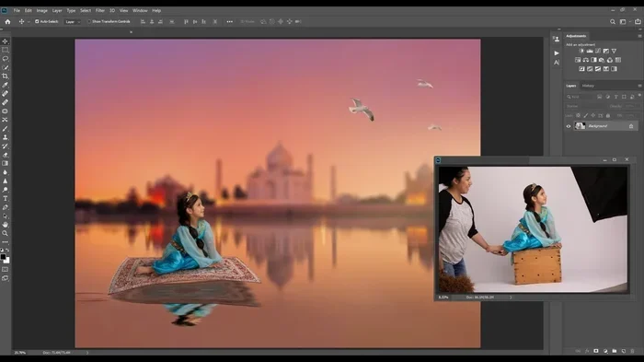Open the tool preset picker arrow
This screenshot has height=362, width=644.
[x=29, y=22]
